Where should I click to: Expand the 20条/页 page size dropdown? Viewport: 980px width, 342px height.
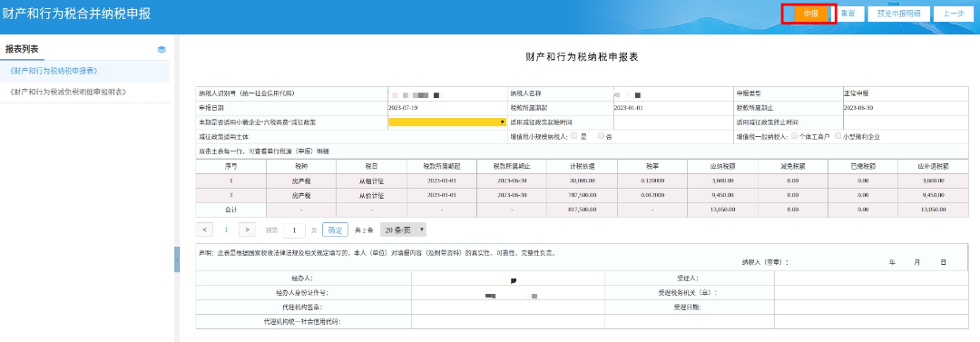pyautogui.click(x=403, y=230)
